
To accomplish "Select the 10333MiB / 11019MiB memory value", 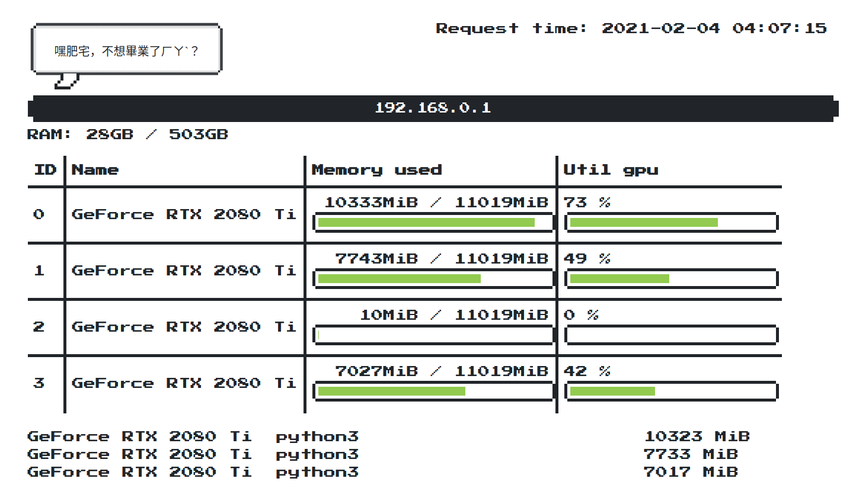I will click(436, 203).
